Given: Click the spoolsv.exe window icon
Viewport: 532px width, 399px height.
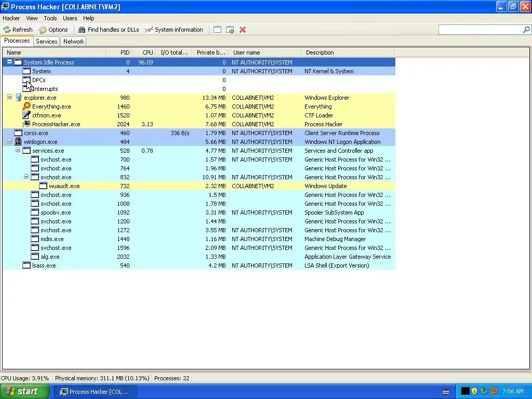Looking at the screenshot, I should (x=35, y=212).
